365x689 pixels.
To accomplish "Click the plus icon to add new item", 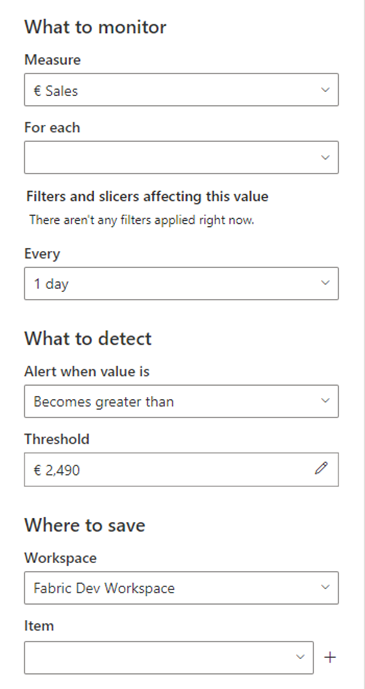I will pyautogui.click(x=330, y=657).
